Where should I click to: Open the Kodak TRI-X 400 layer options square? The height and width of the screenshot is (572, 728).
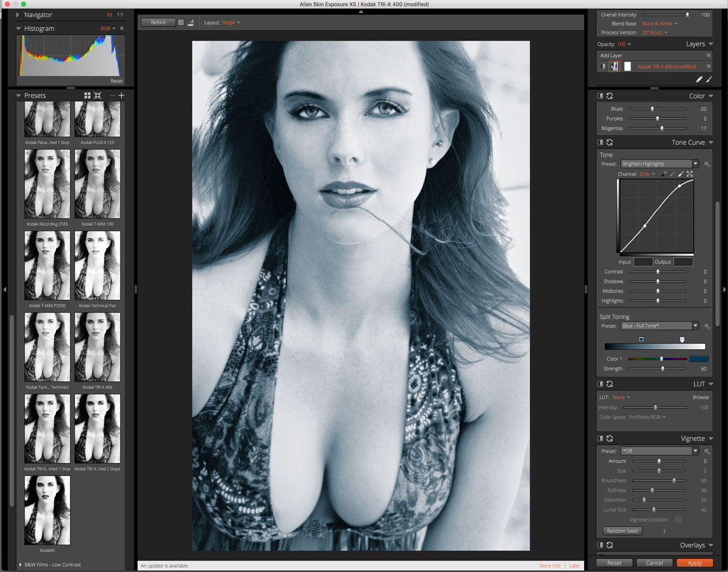[x=709, y=66]
